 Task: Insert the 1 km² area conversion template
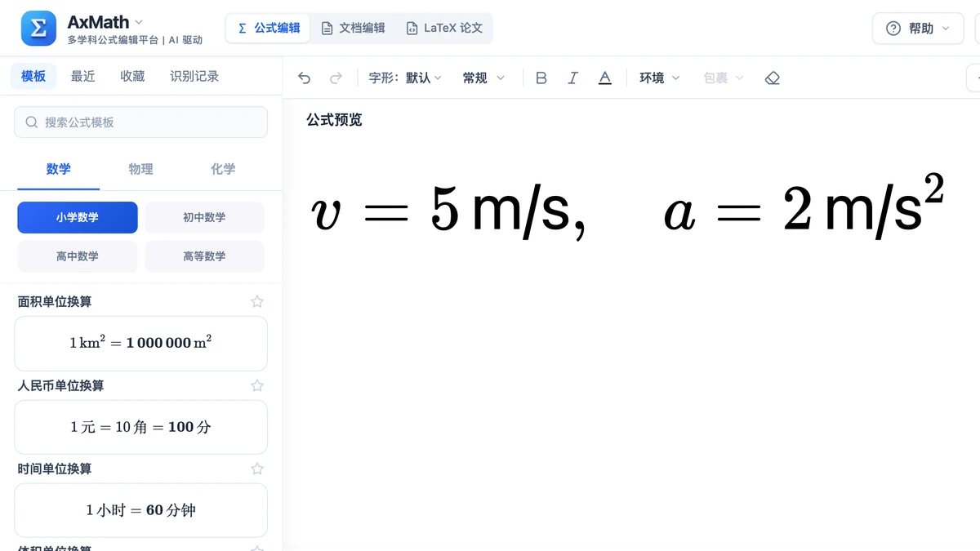click(140, 344)
